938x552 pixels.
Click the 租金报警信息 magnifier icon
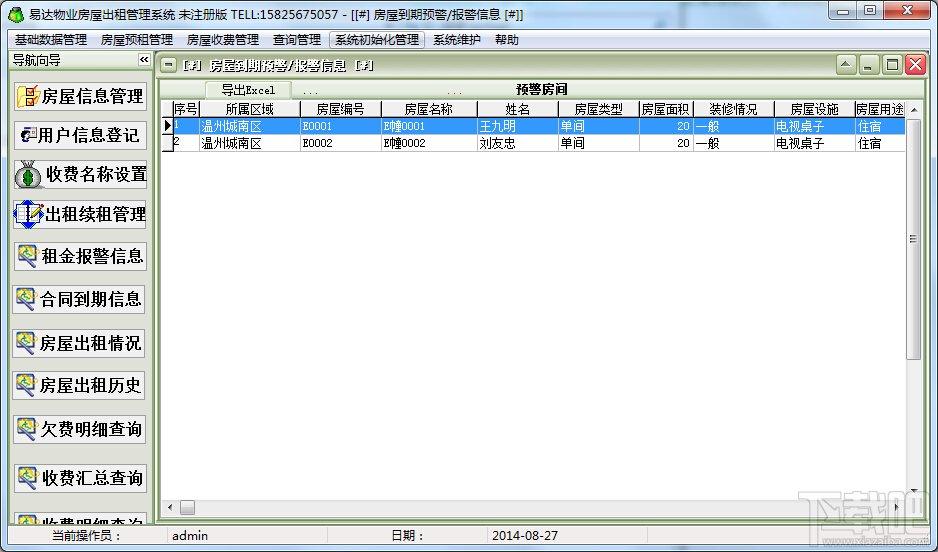(28, 257)
